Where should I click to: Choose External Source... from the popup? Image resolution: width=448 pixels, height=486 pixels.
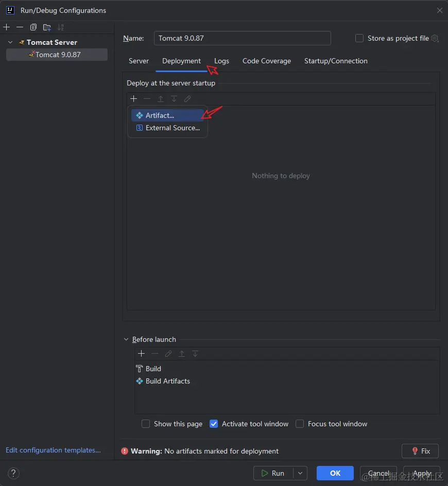(167, 128)
